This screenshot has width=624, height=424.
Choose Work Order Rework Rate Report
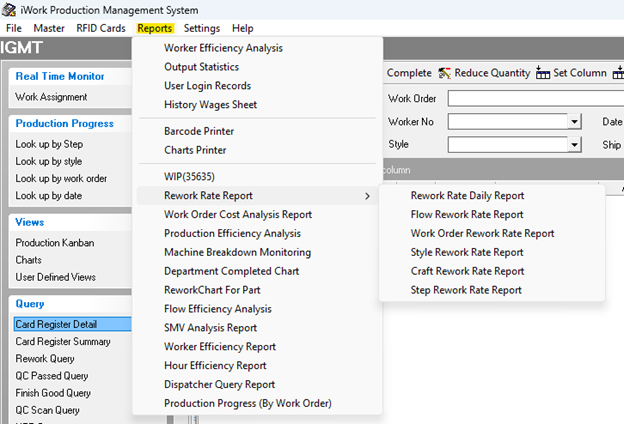click(483, 233)
